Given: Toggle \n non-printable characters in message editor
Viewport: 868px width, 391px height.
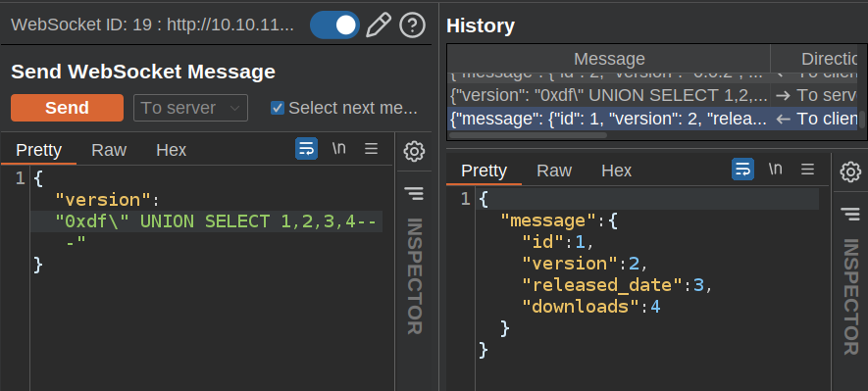Looking at the screenshot, I should (338, 149).
